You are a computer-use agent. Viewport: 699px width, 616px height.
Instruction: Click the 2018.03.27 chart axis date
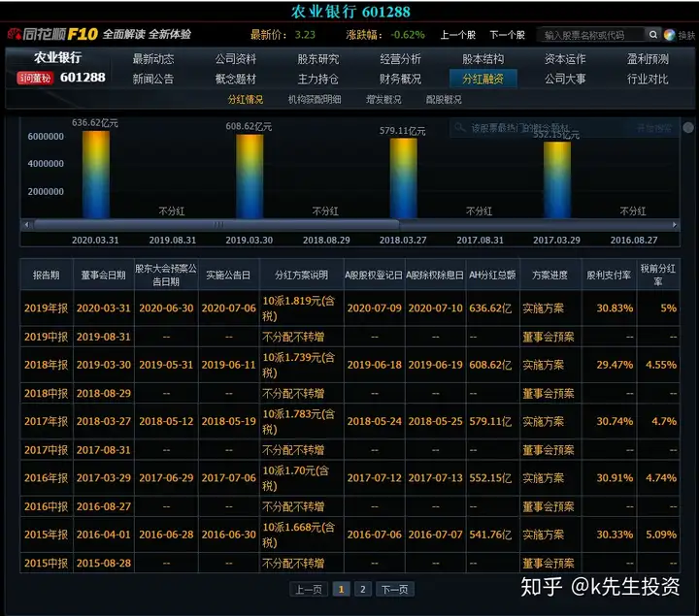(403, 240)
